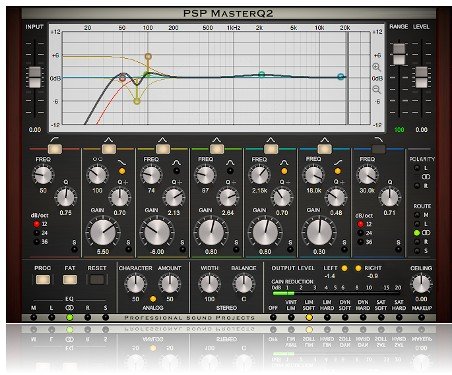Click the shelf filter type LED of the 18.0k band

pos(338,171)
